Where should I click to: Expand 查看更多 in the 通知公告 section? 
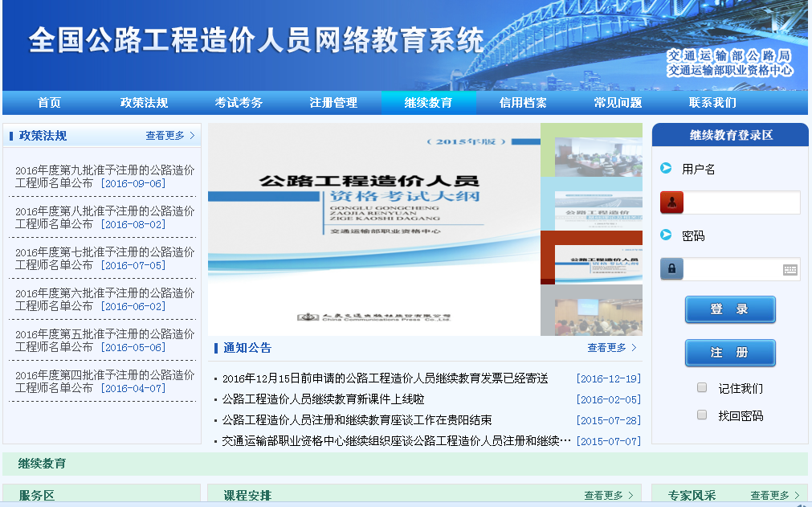tap(611, 348)
